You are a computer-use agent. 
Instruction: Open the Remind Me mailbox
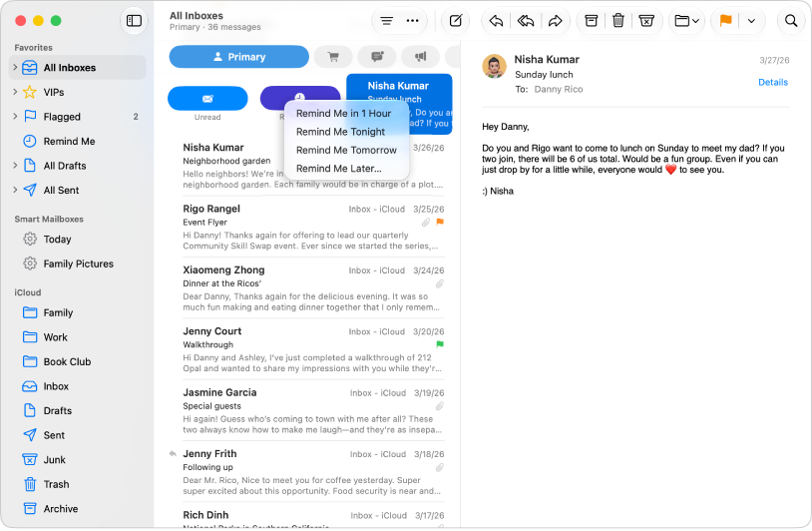(x=78, y=141)
